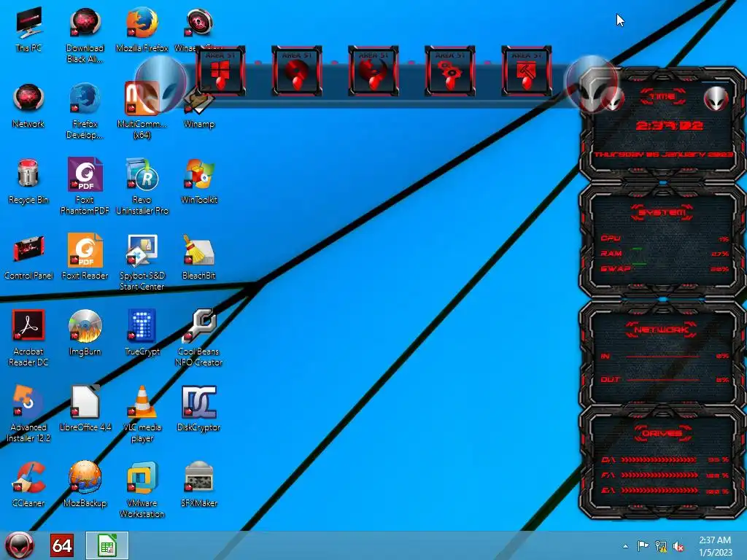Show hidden system tray icons
Viewport: 747px width, 560px height.
point(625,546)
